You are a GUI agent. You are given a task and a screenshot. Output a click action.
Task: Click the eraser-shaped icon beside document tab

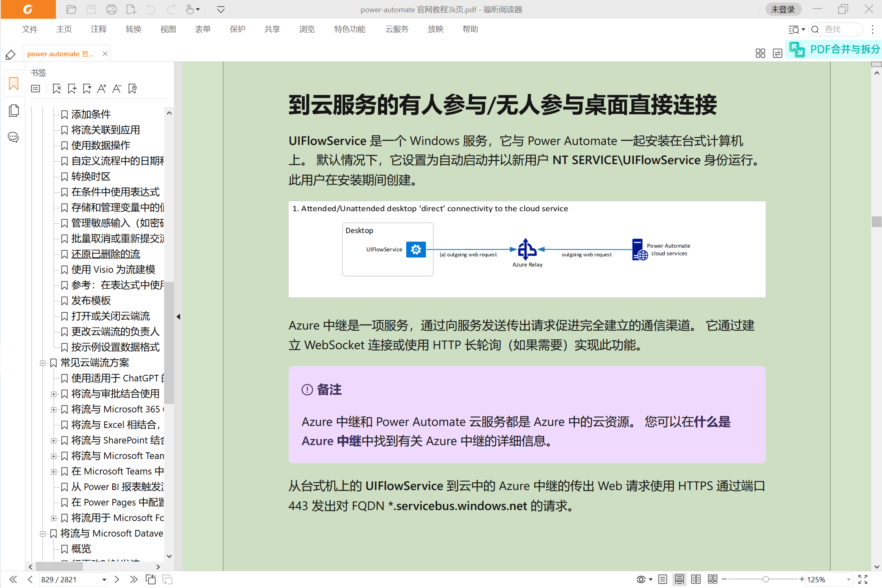(x=11, y=54)
